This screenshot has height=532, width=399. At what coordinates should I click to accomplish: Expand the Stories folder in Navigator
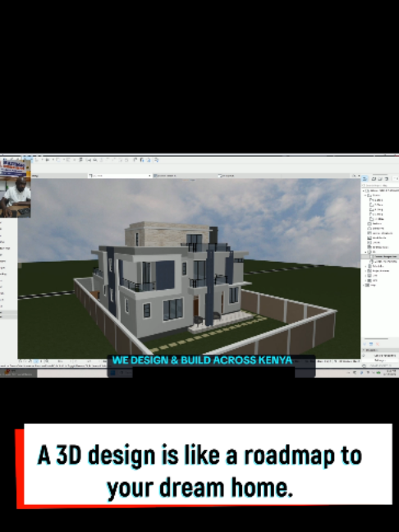[x=366, y=195]
